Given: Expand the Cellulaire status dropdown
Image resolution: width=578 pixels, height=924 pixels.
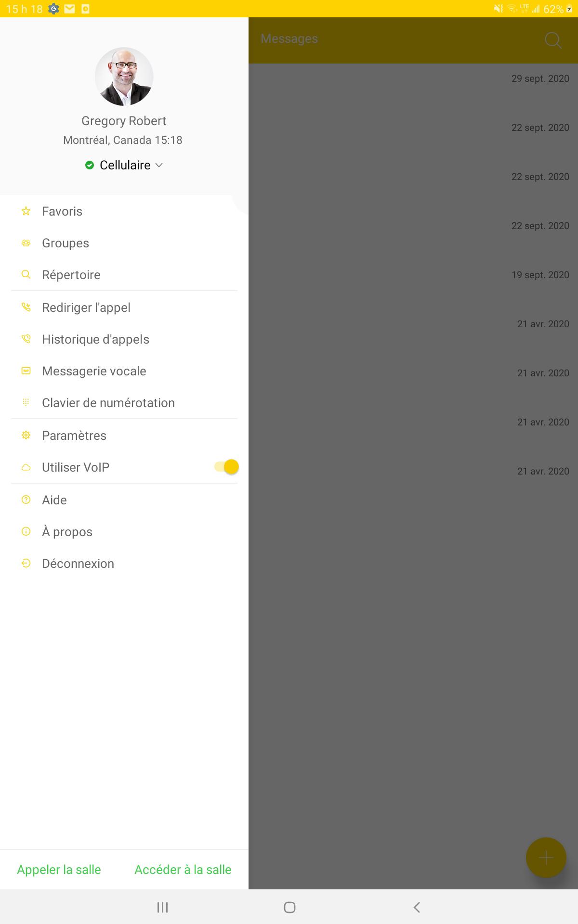Looking at the screenshot, I should [124, 165].
